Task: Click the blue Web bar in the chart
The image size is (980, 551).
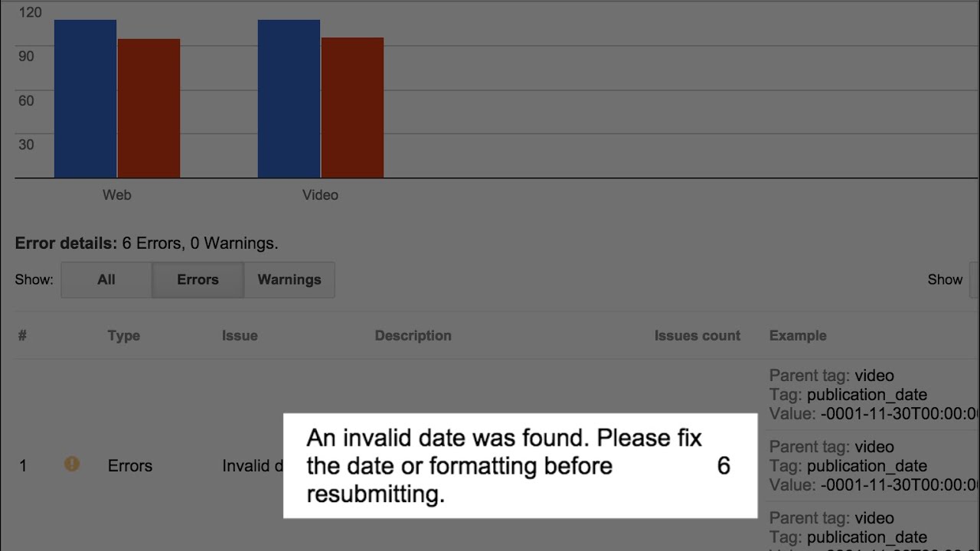Action: point(85,99)
